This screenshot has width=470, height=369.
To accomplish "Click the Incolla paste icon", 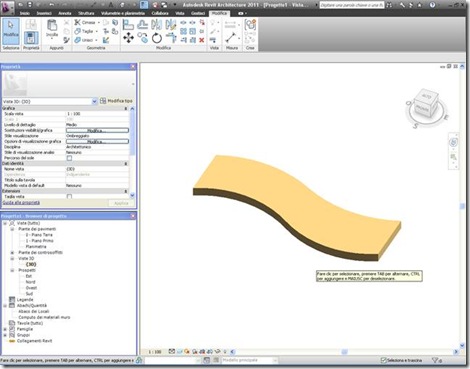I will [x=52, y=29].
